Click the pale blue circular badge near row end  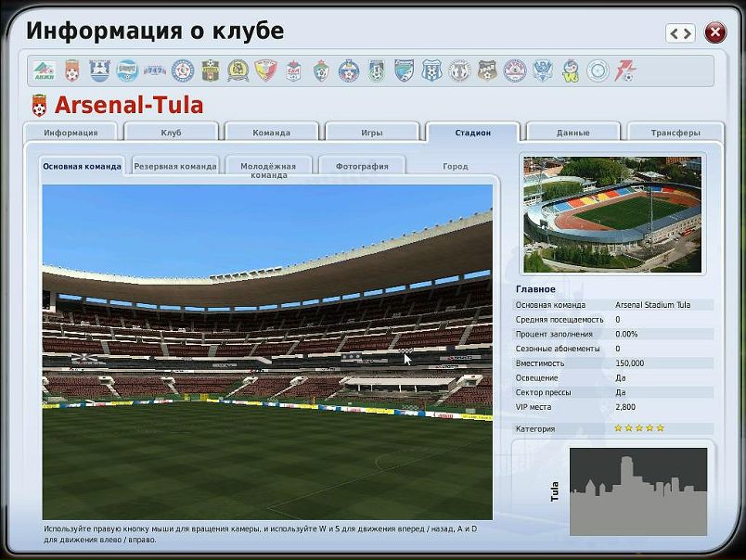598,70
